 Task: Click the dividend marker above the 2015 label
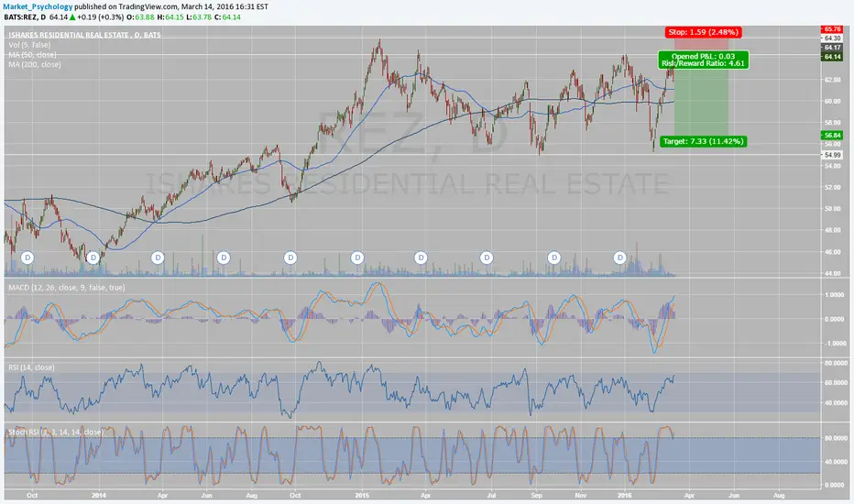click(x=356, y=257)
